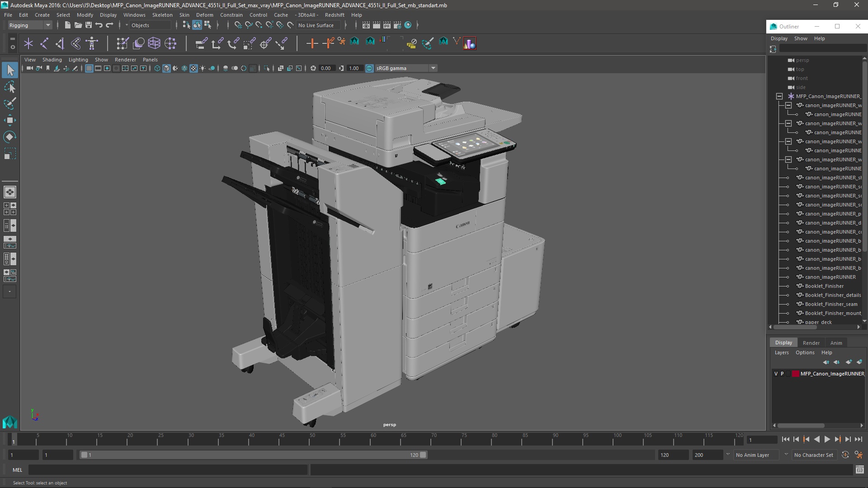868x488 pixels.
Task: Click the Play backwards button
Action: click(816, 439)
